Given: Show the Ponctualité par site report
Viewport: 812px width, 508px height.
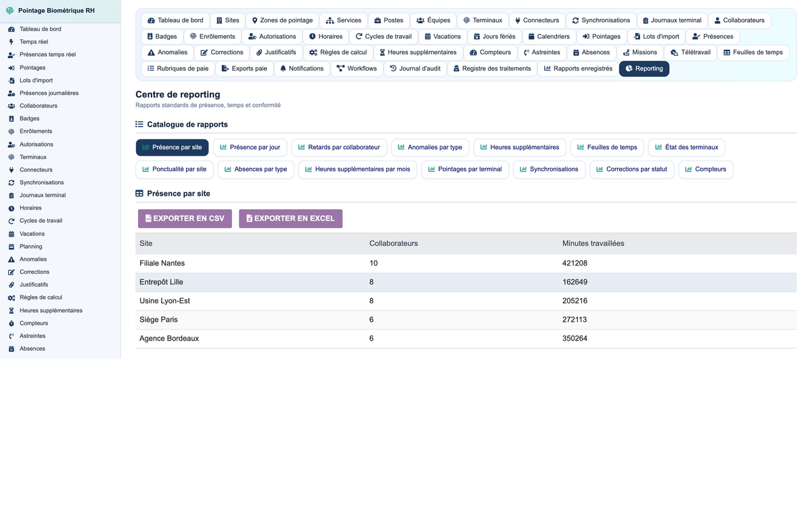Looking at the screenshot, I should (x=174, y=169).
